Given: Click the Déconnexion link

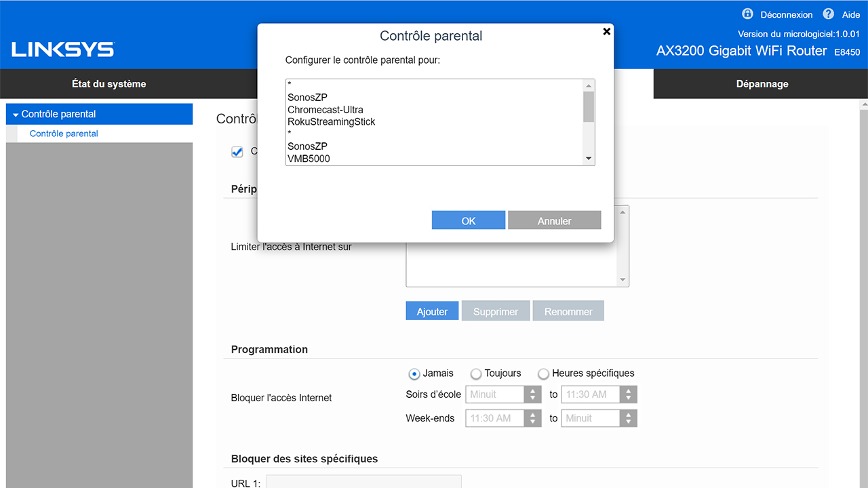Looking at the screenshot, I should [786, 15].
